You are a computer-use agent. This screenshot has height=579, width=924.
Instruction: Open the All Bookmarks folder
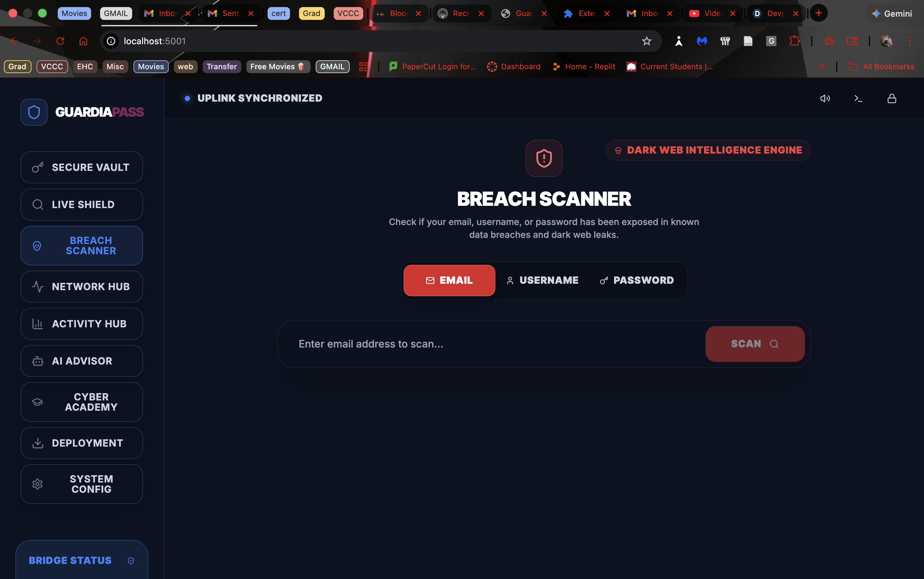tap(881, 67)
